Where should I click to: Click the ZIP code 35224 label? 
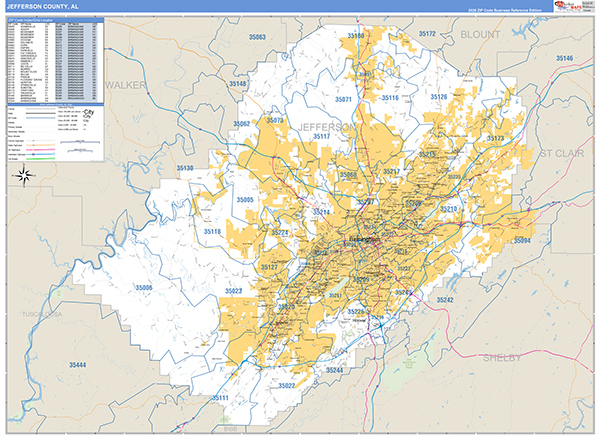[x=280, y=233]
